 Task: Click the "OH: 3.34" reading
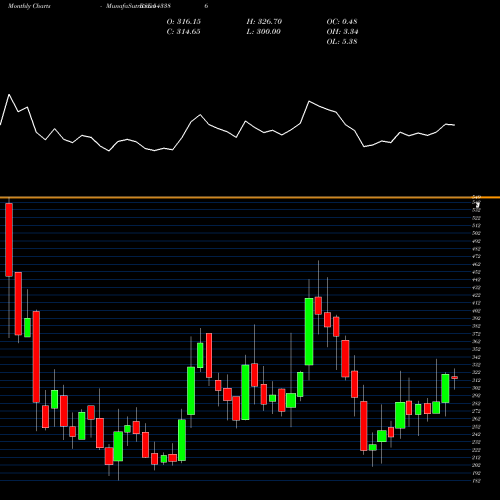pyautogui.click(x=342, y=32)
